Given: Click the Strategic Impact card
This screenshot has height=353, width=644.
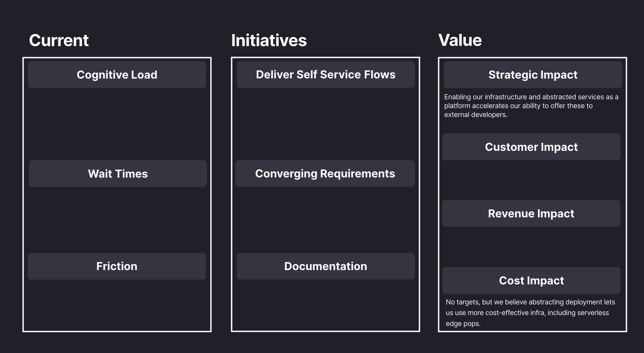Looking at the screenshot, I should (533, 75).
